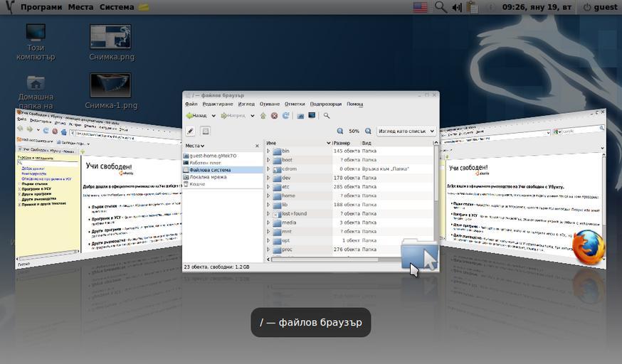The image size is (622, 364).
Task: Click the volume speaker icon in top panel
Action: click(455, 7)
